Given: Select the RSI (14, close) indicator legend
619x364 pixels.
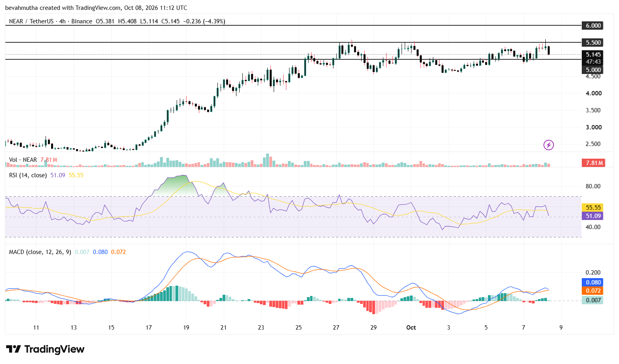Looking at the screenshot, I should (28, 175).
